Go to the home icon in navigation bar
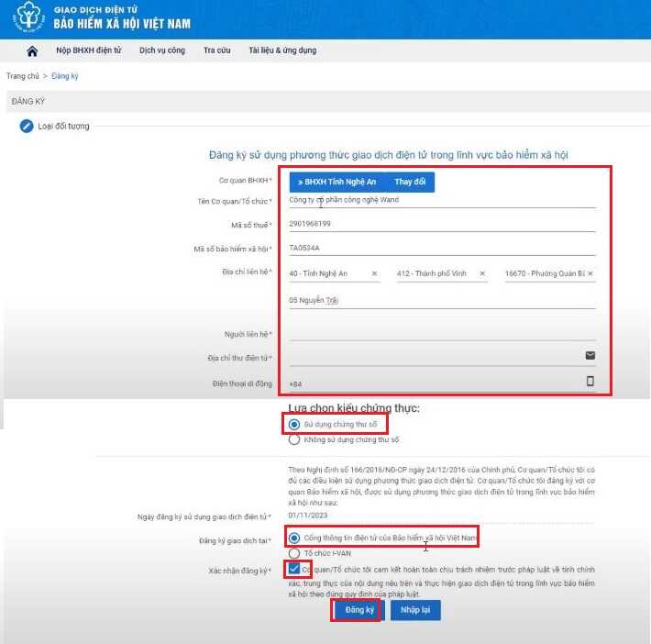Image resolution: width=651 pixels, height=644 pixels. [32, 50]
